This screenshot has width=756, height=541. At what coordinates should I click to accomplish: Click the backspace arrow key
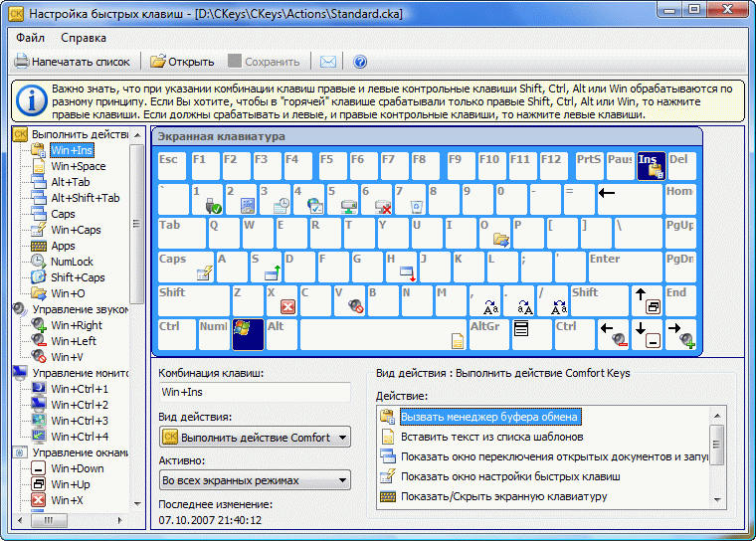[630, 199]
